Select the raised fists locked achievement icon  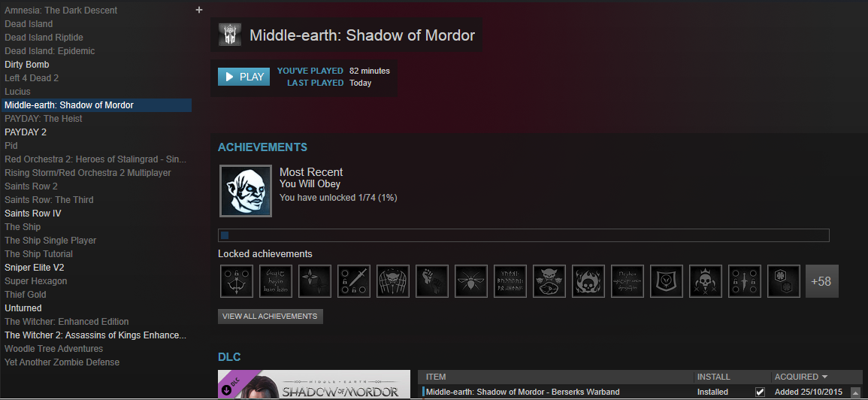[432, 281]
